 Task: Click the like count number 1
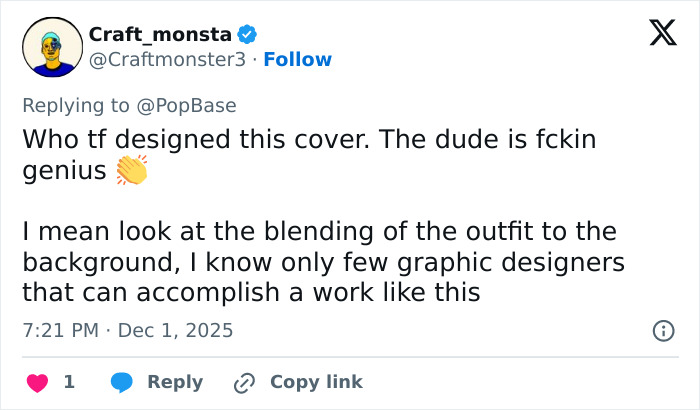[x=69, y=382]
